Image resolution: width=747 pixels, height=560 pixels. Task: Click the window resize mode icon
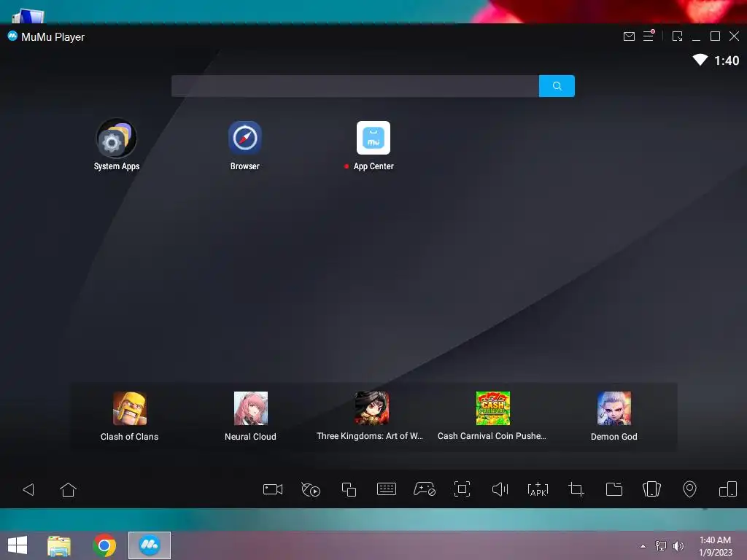coord(678,36)
